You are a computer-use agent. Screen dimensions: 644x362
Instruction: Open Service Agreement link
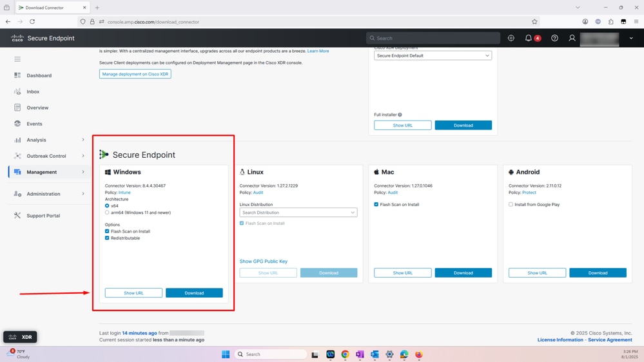610,340
